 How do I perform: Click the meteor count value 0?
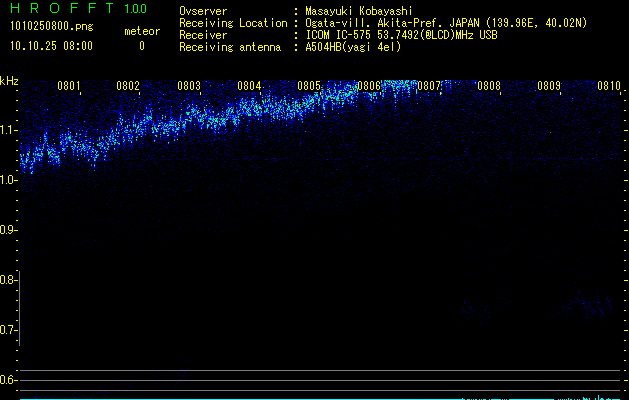(142, 46)
